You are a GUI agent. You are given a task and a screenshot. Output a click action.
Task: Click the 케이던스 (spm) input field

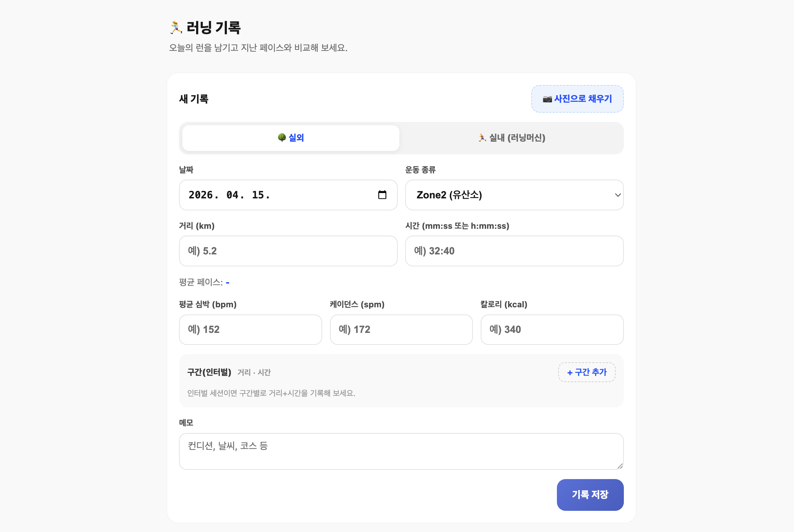(401, 330)
